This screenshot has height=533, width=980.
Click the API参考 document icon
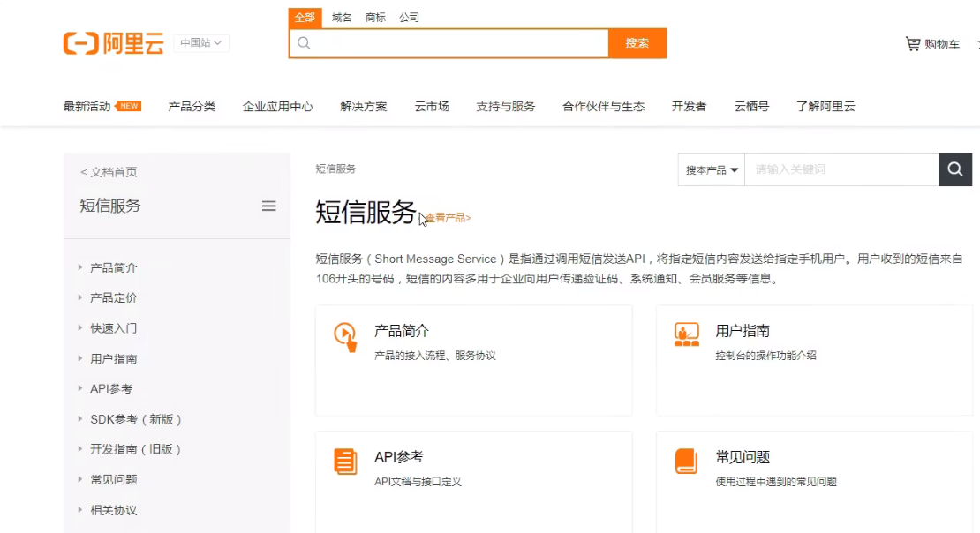345,462
